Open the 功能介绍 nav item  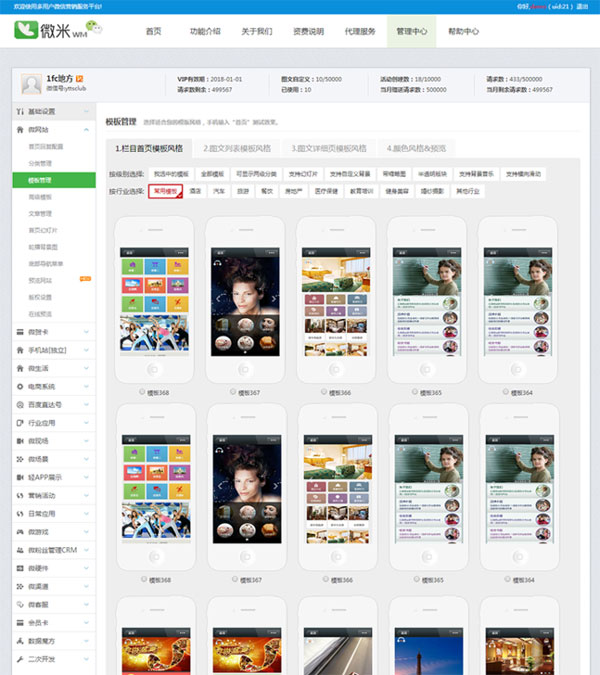[x=205, y=31]
